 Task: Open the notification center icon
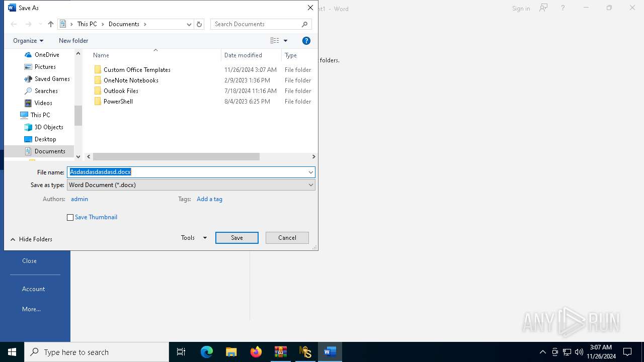coord(627,352)
